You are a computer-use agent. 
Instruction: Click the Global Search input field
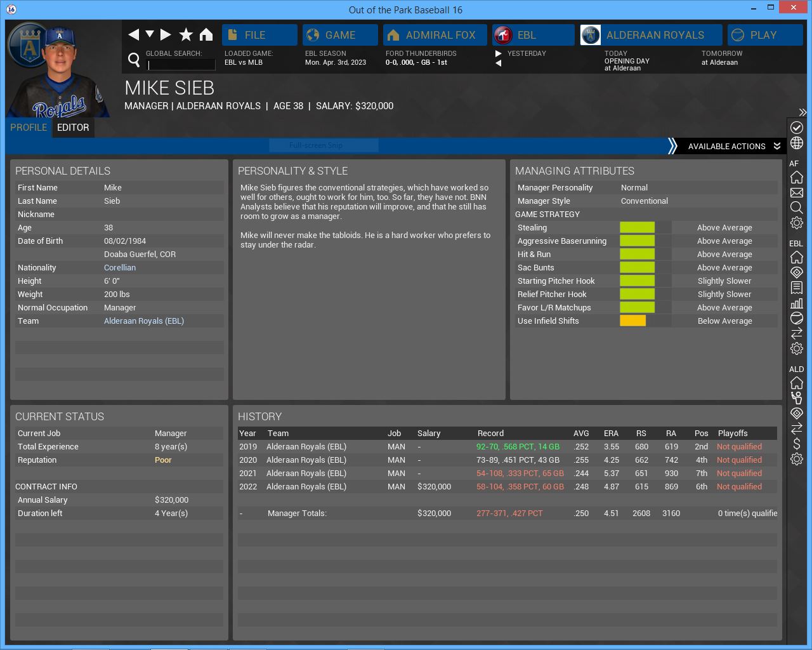181,65
